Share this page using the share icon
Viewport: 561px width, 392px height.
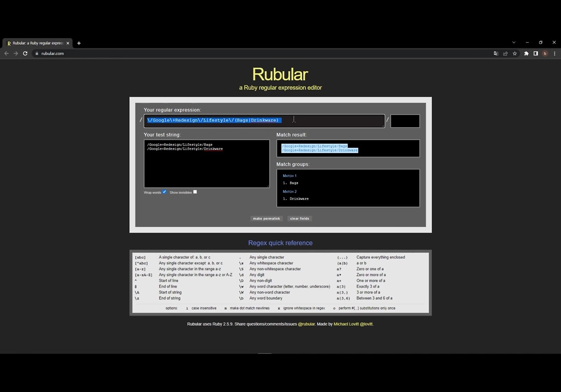pos(505,53)
